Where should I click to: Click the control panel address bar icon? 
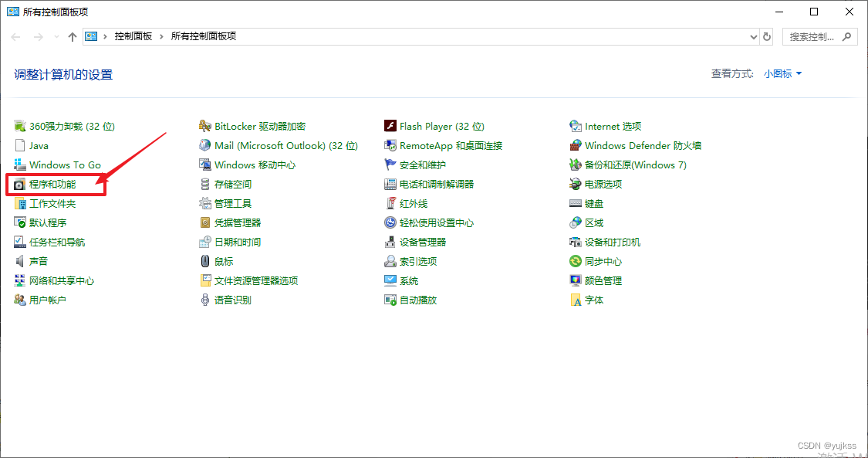click(x=91, y=36)
